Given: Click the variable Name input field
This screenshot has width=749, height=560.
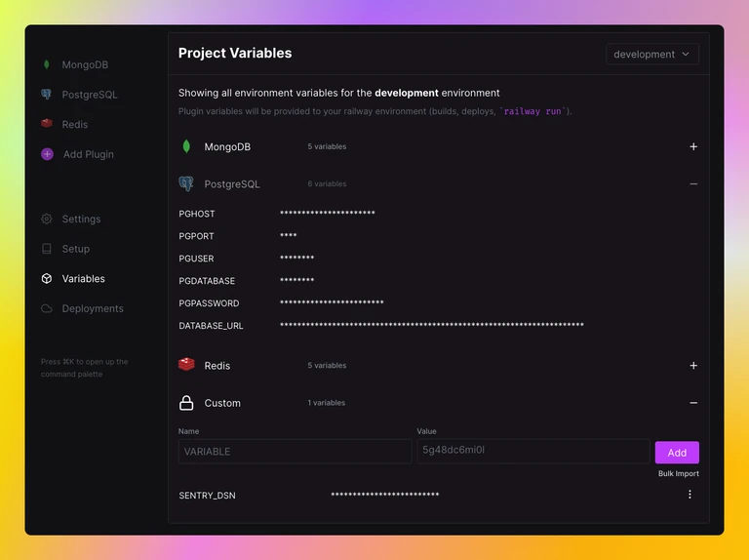Looking at the screenshot, I should [x=295, y=452].
